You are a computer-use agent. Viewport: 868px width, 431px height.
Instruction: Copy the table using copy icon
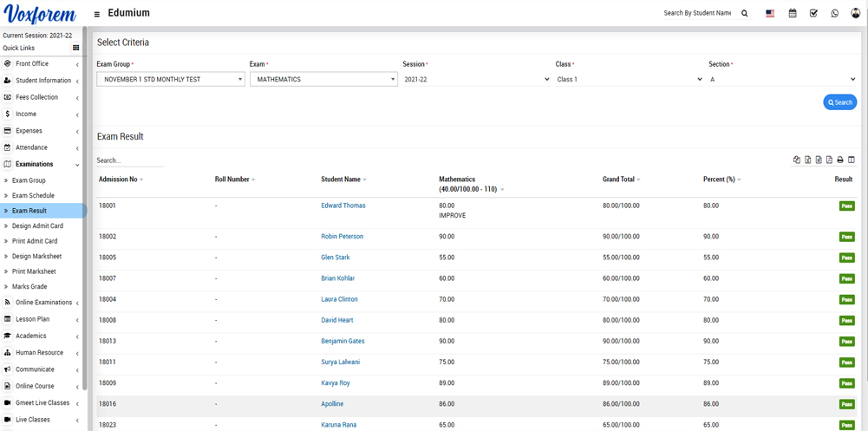pos(797,160)
